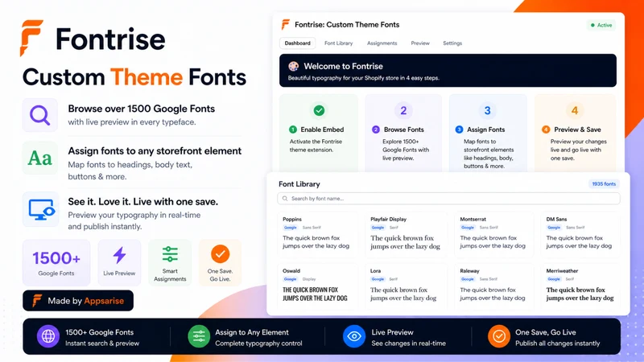Click the large purple number 2 circle
This screenshot has height=362, width=644.
[403, 110]
